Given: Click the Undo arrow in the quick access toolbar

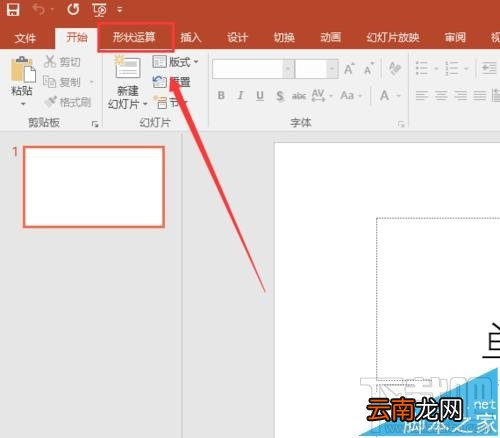Looking at the screenshot, I should tap(39, 9).
